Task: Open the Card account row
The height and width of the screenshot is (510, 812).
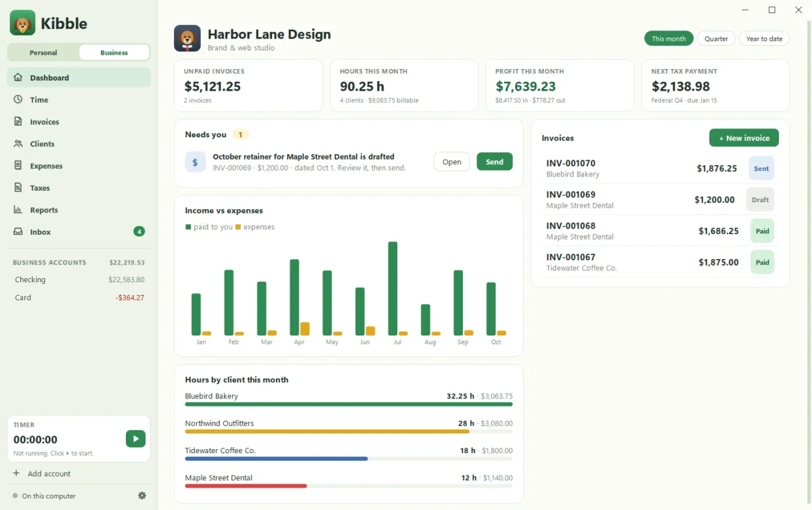Action: 79,298
